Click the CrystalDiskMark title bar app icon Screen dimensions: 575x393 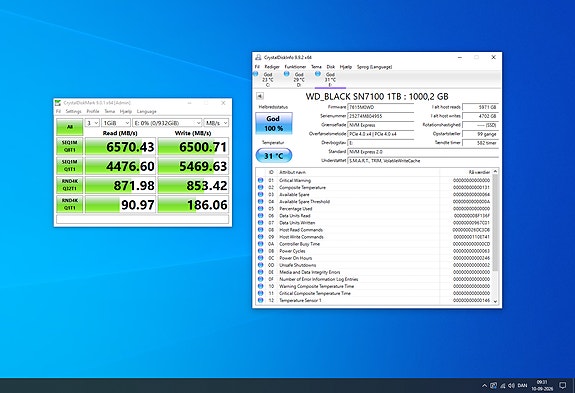pyautogui.click(x=58, y=103)
